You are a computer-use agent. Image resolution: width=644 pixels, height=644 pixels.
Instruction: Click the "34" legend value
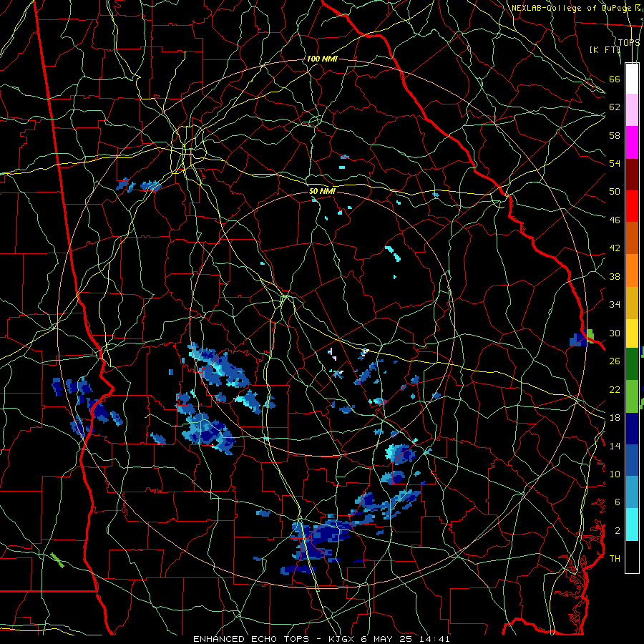point(615,305)
